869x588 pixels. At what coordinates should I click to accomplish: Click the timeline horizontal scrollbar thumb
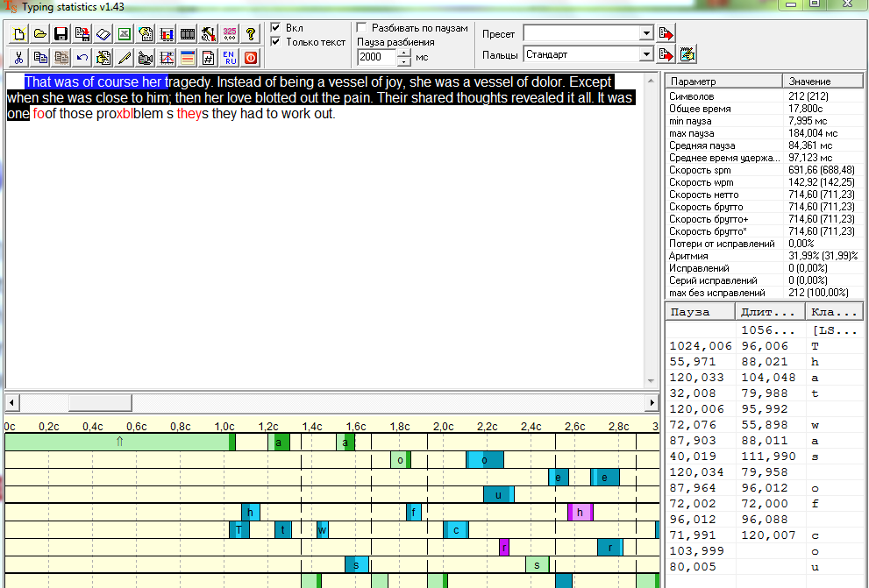[x=100, y=402]
